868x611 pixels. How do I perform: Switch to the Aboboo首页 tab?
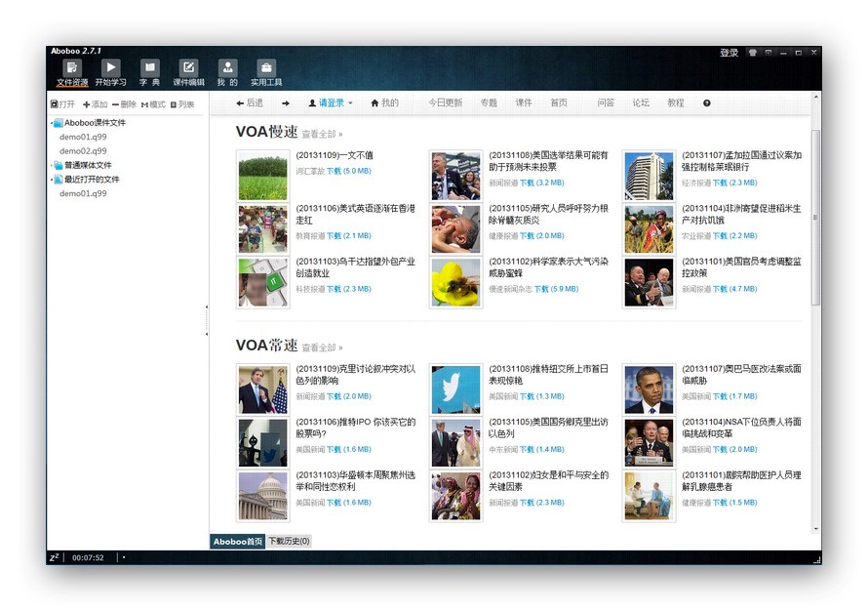[x=238, y=541]
